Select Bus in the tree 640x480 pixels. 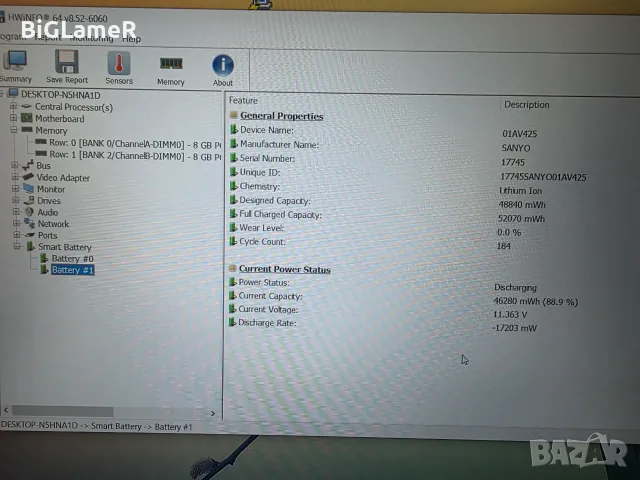click(43, 165)
